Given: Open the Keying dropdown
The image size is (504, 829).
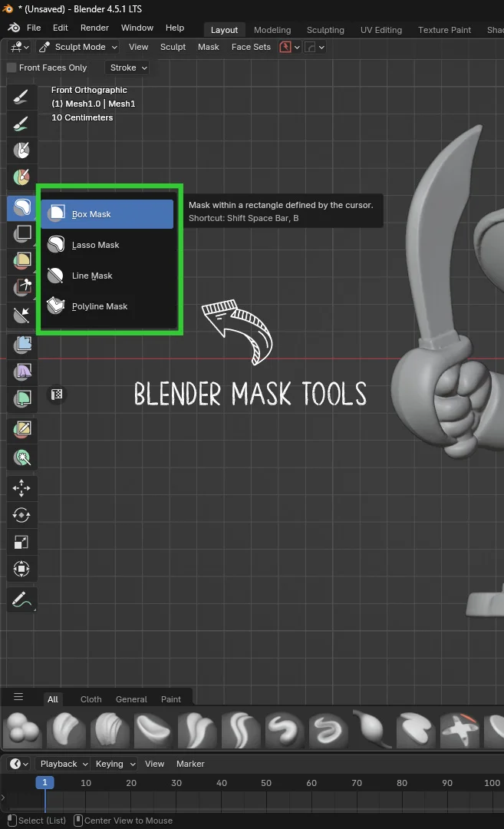Looking at the screenshot, I should (114, 764).
